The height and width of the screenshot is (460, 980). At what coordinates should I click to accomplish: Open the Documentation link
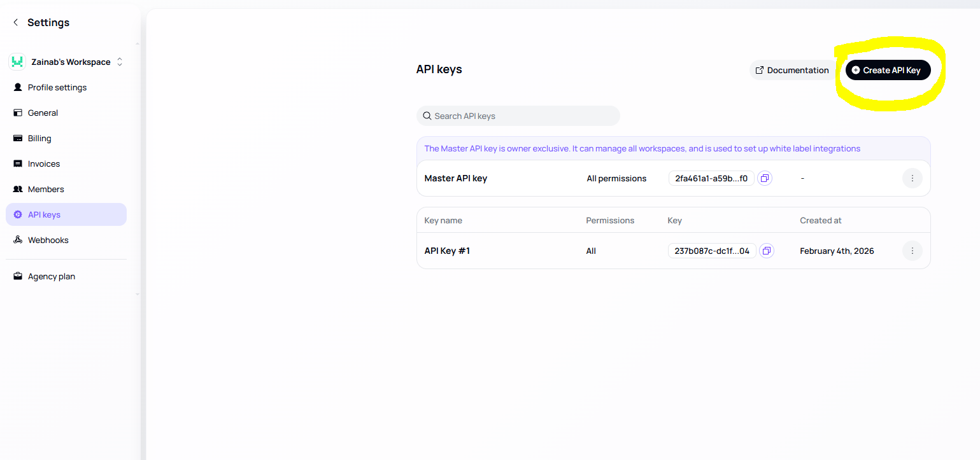[792, 70]
